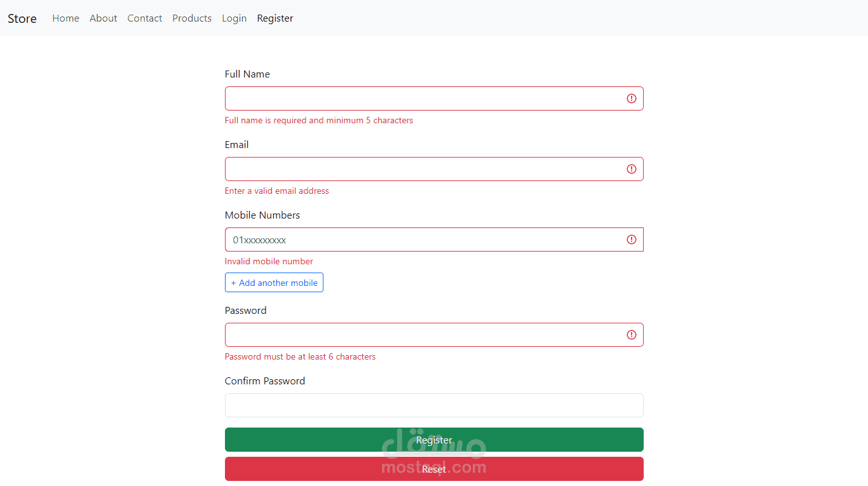Screen dimensions: 868x486
Task: Open the Home nav link
Action: point(65,18)
